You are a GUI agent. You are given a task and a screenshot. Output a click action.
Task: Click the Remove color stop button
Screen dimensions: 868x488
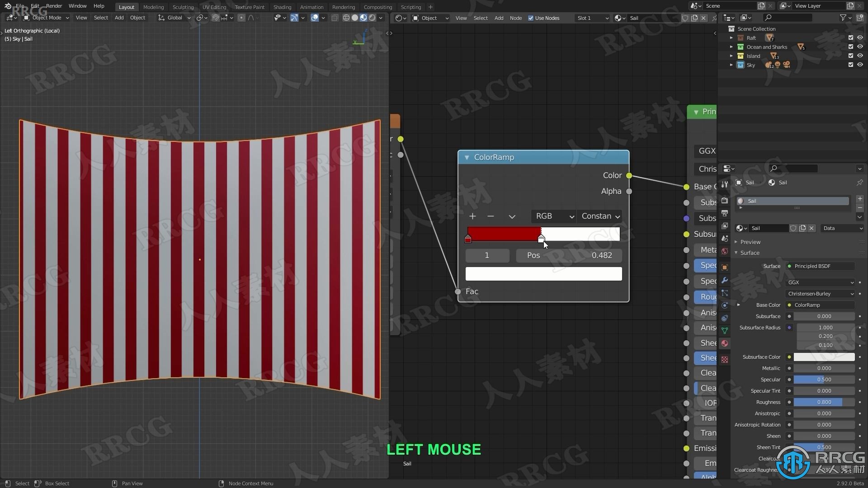pos(490,216)
